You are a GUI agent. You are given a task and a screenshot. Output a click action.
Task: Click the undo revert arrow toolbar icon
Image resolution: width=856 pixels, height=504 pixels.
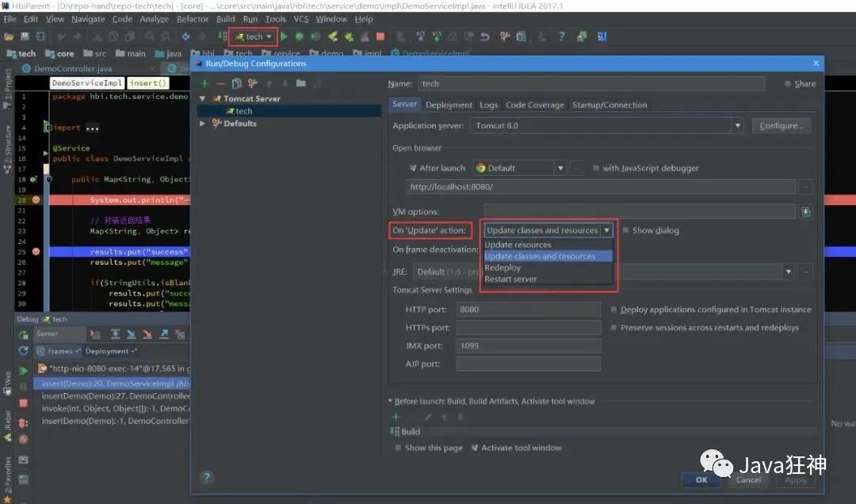485,36
